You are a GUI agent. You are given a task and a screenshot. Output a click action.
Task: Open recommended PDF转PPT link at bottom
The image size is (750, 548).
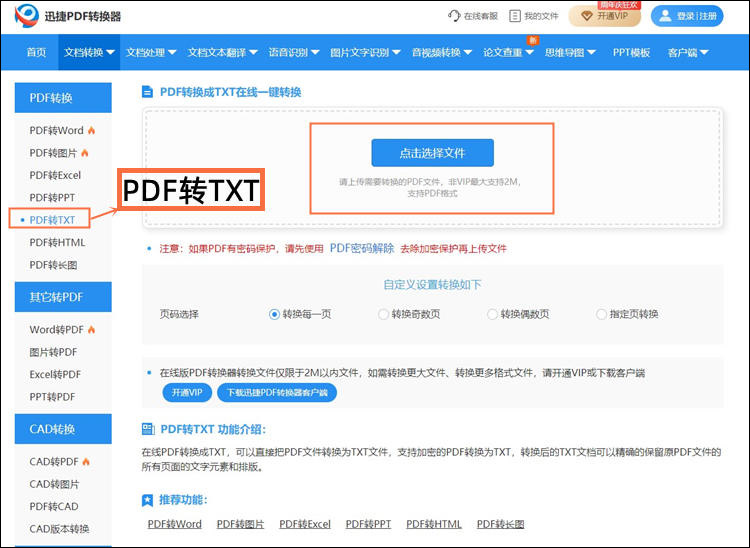[x=368, y=524]
